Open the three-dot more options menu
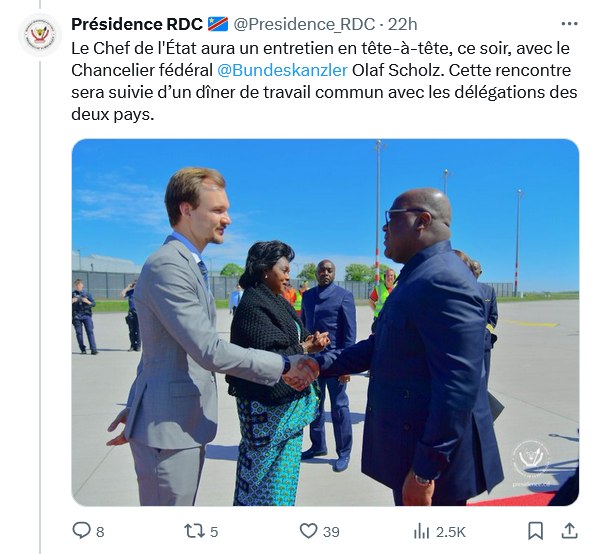The height and width of the screenshot is (554, 598). pos(569,24)
